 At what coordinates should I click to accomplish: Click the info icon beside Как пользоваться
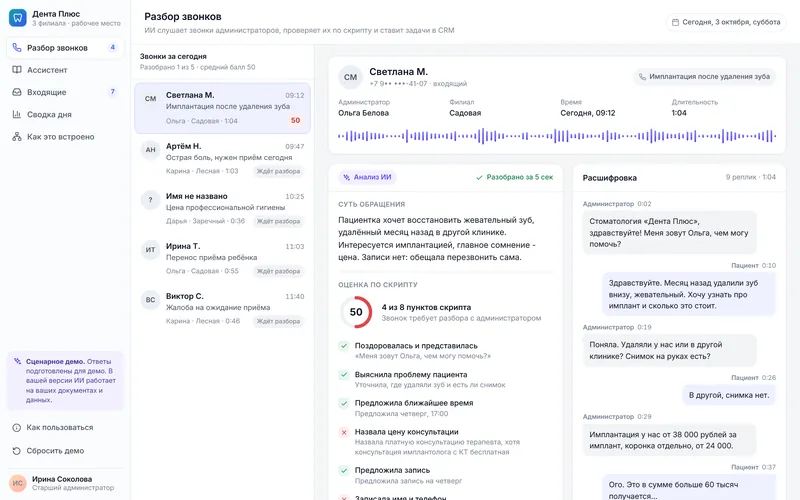pos(16,428)
